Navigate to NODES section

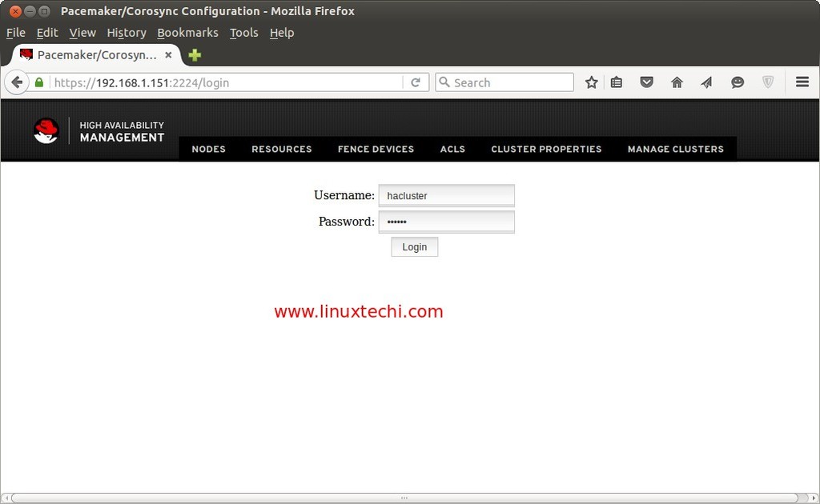pyautogui.click(x=208, y=149)
